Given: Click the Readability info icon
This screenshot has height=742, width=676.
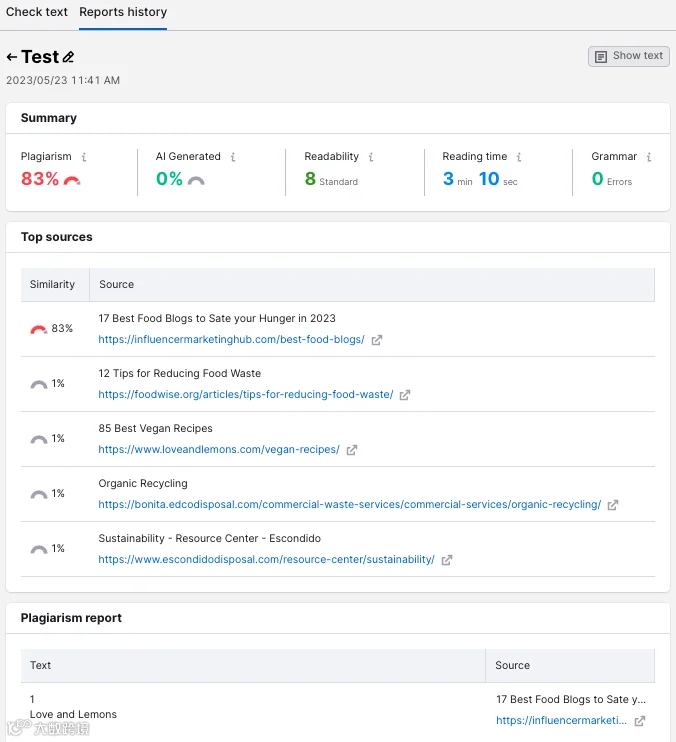Looking at the screenshot, I should (x=371, y=157).
